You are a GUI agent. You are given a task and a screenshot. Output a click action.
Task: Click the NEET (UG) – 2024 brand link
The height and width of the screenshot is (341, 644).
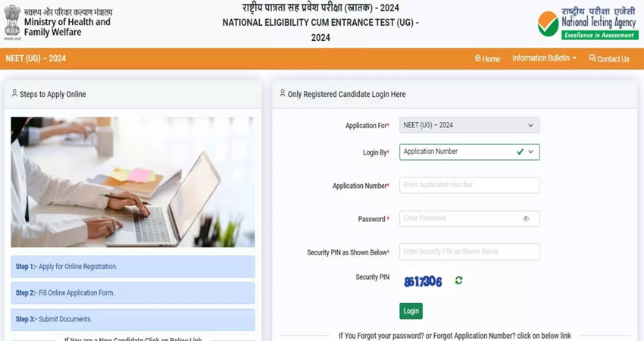pos(36,58)
